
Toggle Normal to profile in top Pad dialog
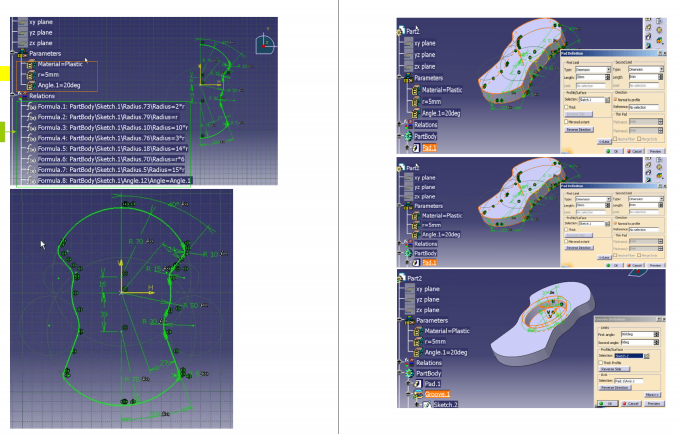click(x=615, y=100)
